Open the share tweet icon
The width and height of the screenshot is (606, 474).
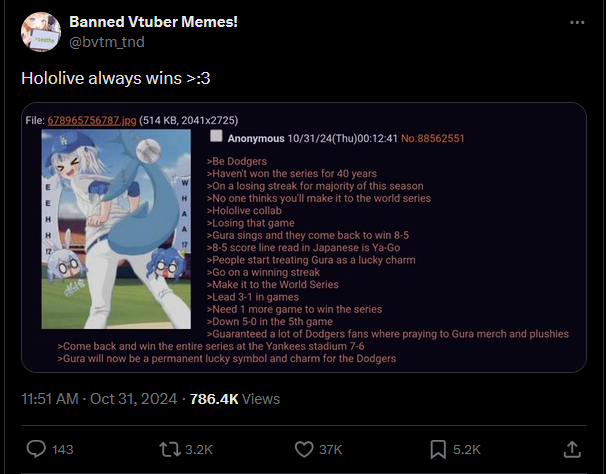(572, 449)
